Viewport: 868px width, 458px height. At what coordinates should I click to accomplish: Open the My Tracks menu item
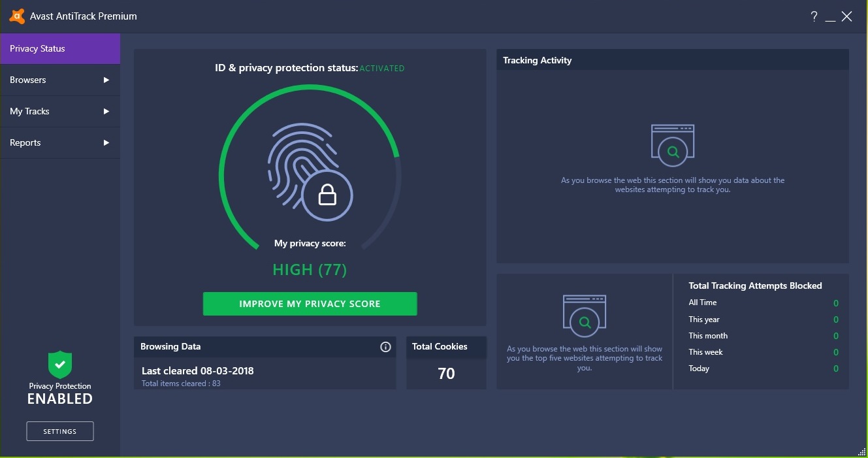(60, 112)
